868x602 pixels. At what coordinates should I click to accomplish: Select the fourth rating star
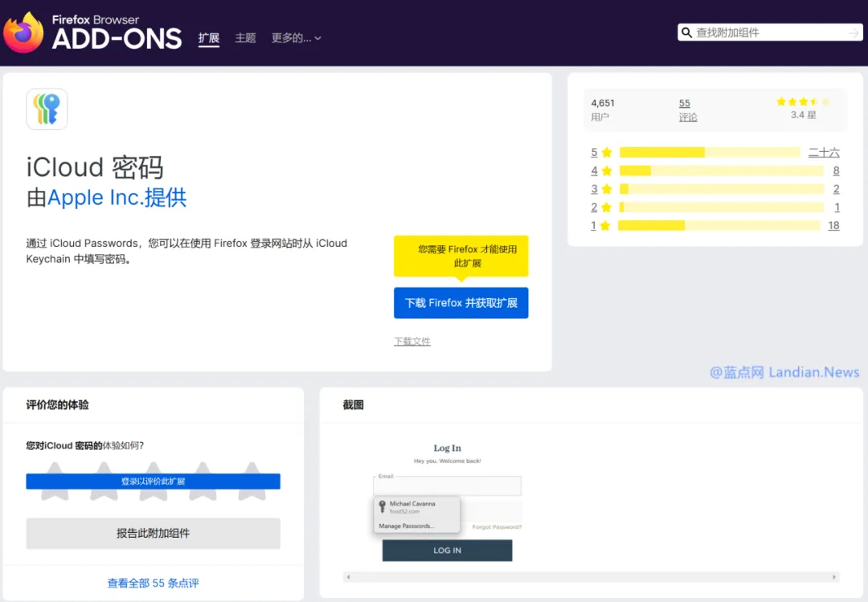click(x=203, y=481)
